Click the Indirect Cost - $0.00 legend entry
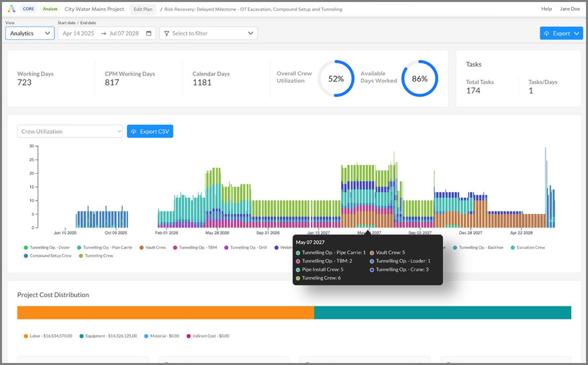 click(208, 336)
